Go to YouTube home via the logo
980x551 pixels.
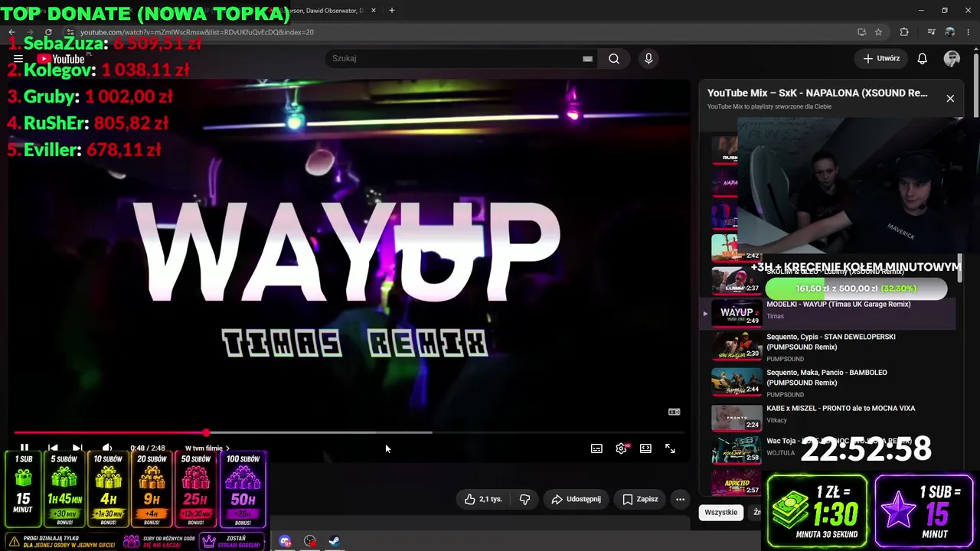(61, 59)
